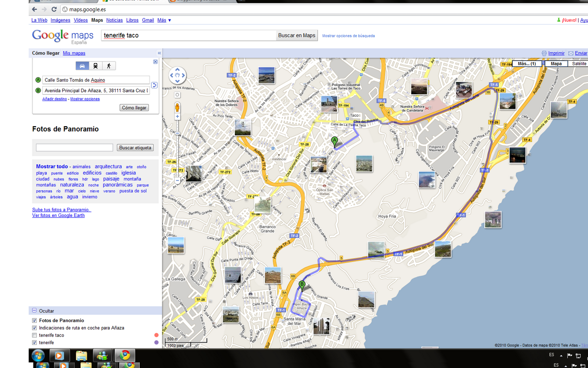The image size is (588, 368).
Task: Open Windows Media Player from taskbar
Action: pos(60,355)
